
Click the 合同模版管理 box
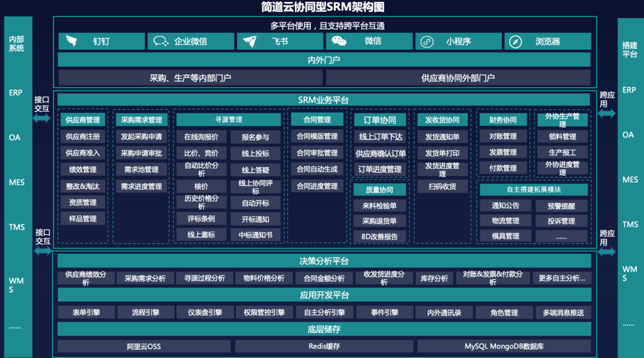[317, 137]
